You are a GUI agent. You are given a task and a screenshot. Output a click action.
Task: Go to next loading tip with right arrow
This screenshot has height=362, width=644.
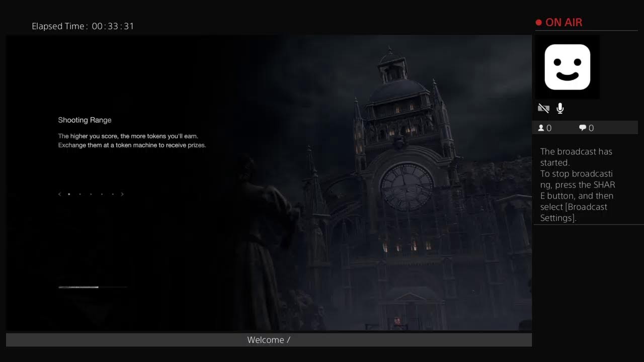(122, 194)
